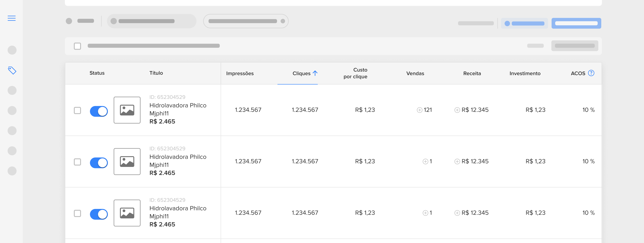Click the ACOS help question icon
The width and height of the screenshot is (644, 243).
click(x=591, y=73)
